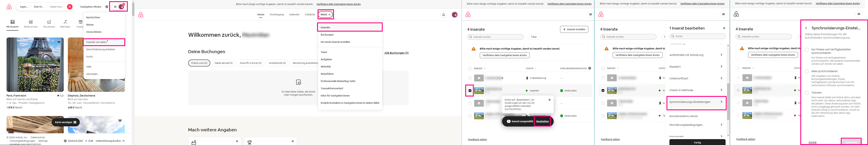Open the Alle Buchungen (0) link
Viewport: 868px width, 145px height.
tap(396, 53)
